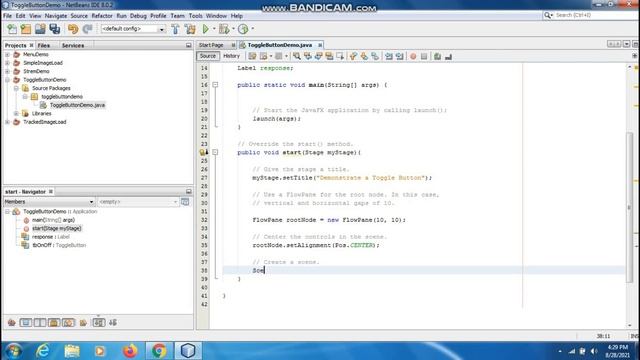Expand the SimpleImageLoad project node
640x360 pixels.
(7, 63)
